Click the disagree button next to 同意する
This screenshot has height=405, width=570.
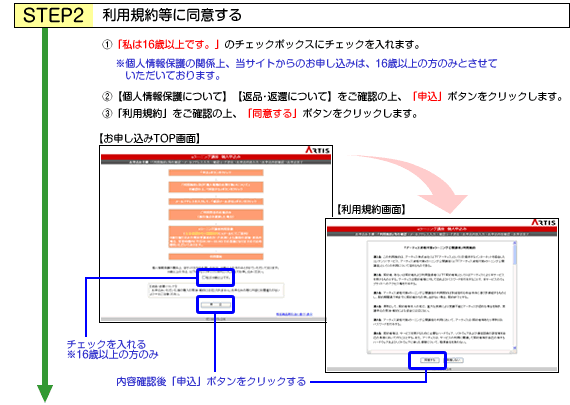pyautogui.click(x=454, y=360)
